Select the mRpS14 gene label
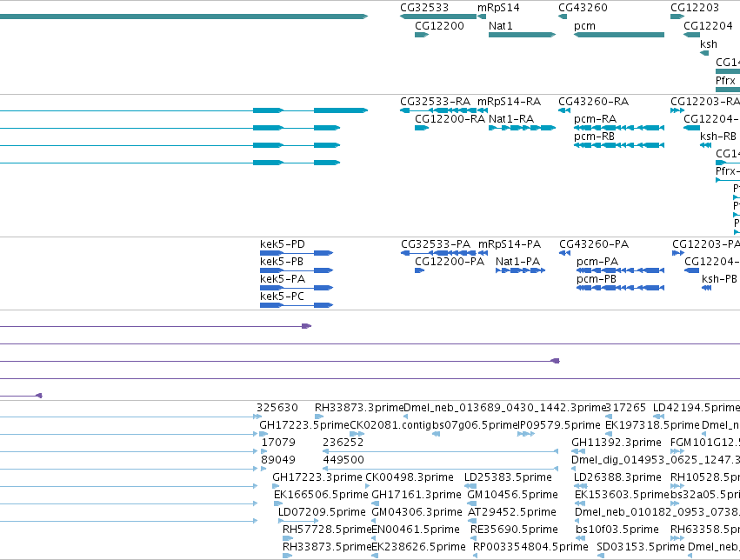This screenshot has width=740, height=560. (498, 8)
